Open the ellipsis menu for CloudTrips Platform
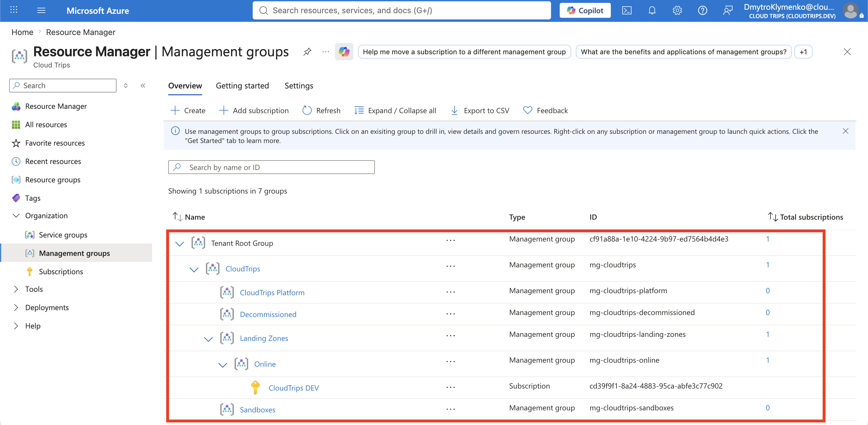 [450, 292]
